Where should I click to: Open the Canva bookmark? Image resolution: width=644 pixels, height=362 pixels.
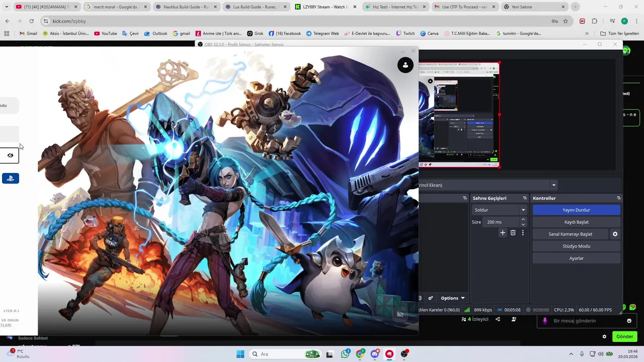pyautogui.click(x=429, y=34)
